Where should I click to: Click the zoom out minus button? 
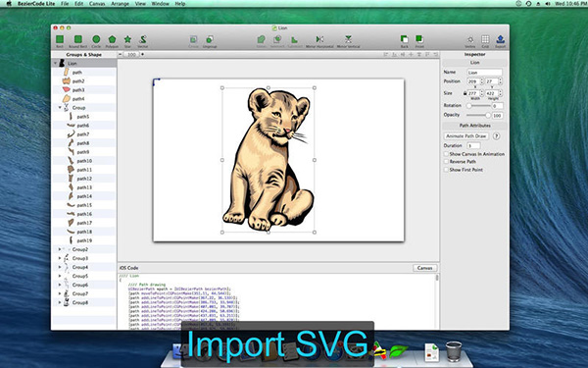tap(120, 54)
